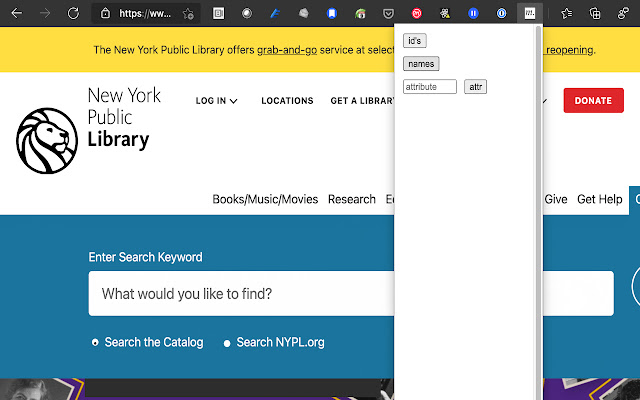Open the Research menu
The width and height of the screenshot is (640, 400).
click(352, 199)
